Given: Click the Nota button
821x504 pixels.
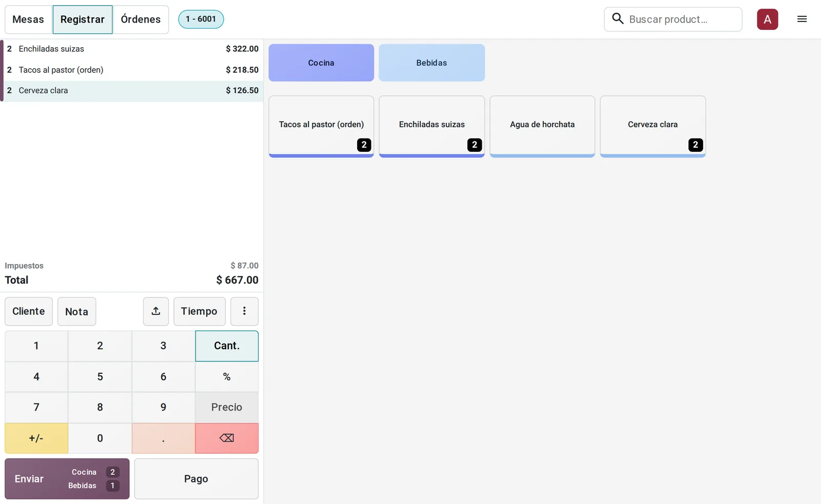Looking at the screenshot, I should (76, 311).
